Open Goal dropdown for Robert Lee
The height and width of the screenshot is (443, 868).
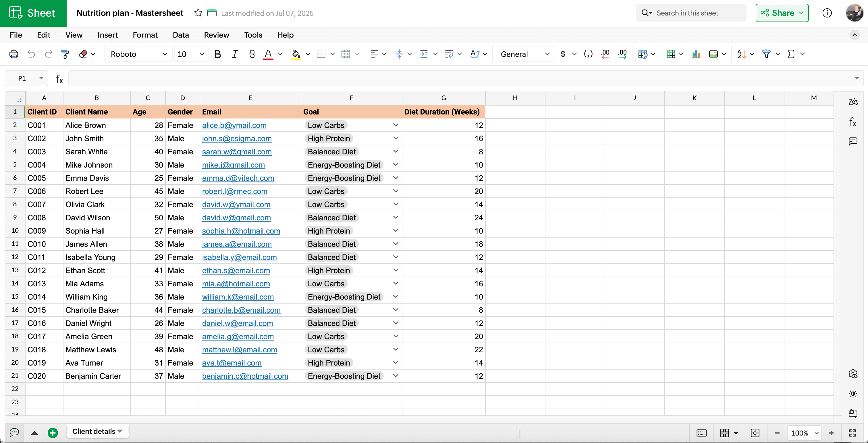click(x=396, y=191)
